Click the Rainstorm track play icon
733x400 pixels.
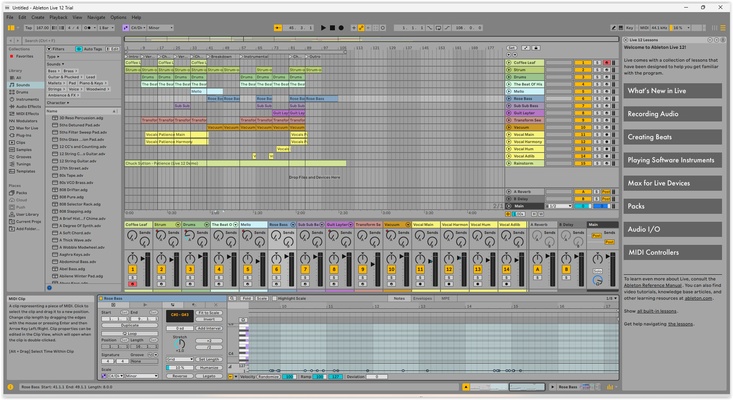(509, 163)
